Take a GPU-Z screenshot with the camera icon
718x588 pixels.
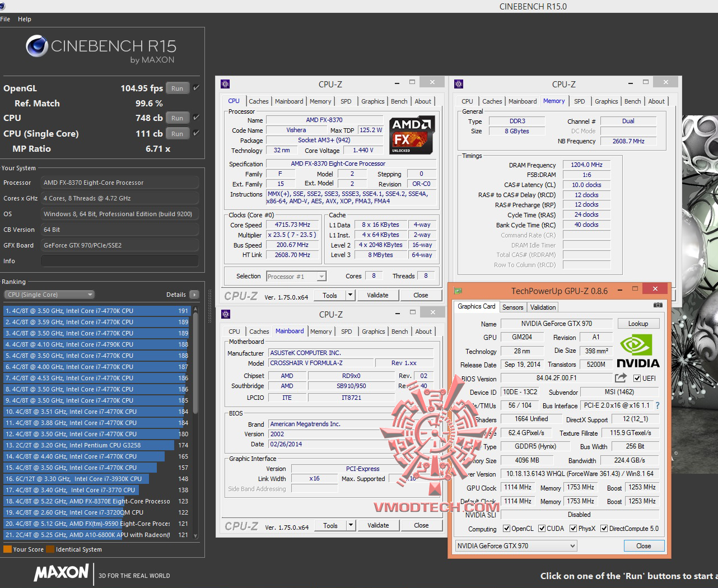click(x=658, y=305)
